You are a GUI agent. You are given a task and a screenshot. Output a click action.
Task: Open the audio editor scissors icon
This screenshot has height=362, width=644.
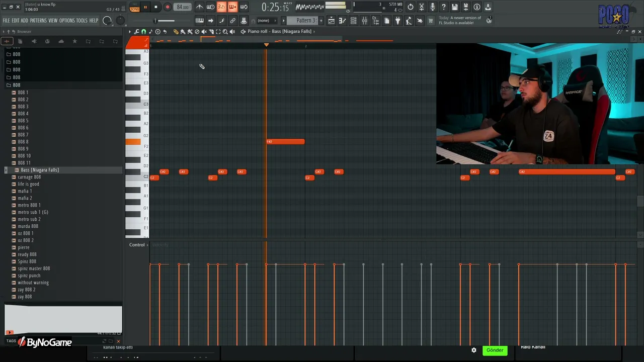(x=422, y=7)
